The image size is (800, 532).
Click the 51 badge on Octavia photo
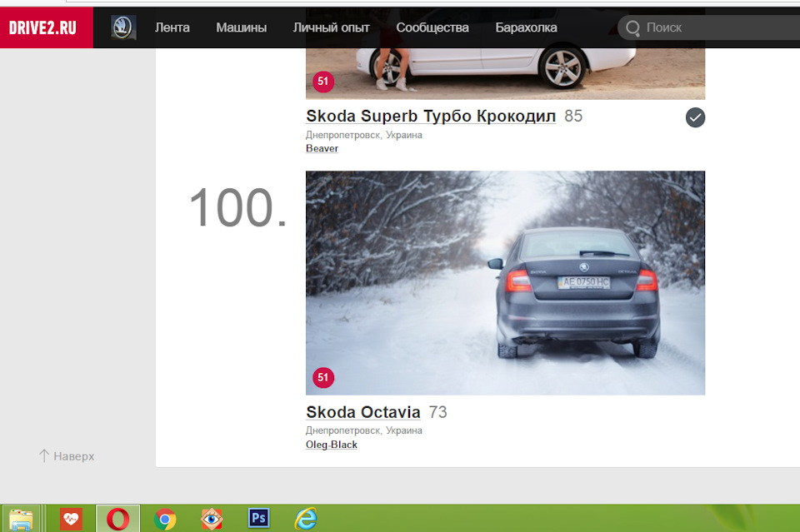pyautogui.click(x=323, y=378)
